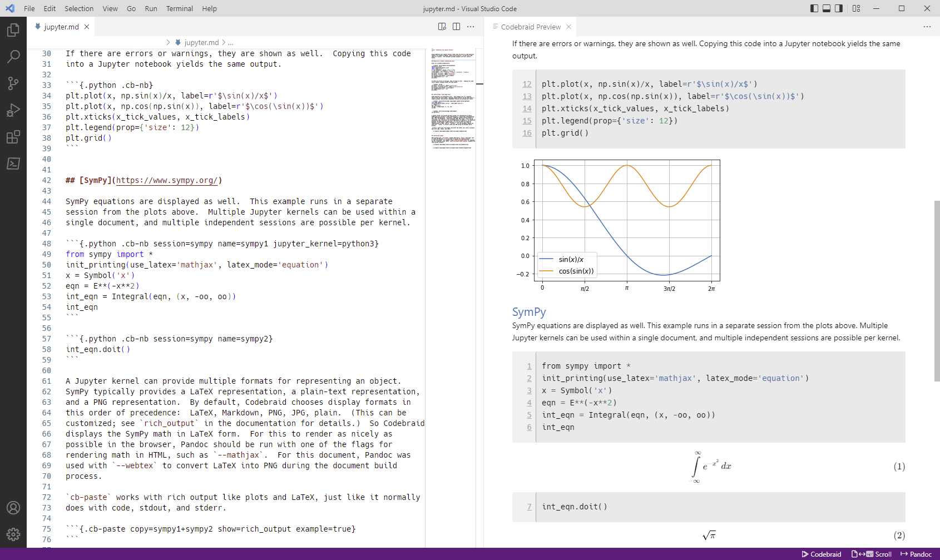
Task: Click 'plt.legend(prop=...)' line in preview
Action: (x=610, y=121)
